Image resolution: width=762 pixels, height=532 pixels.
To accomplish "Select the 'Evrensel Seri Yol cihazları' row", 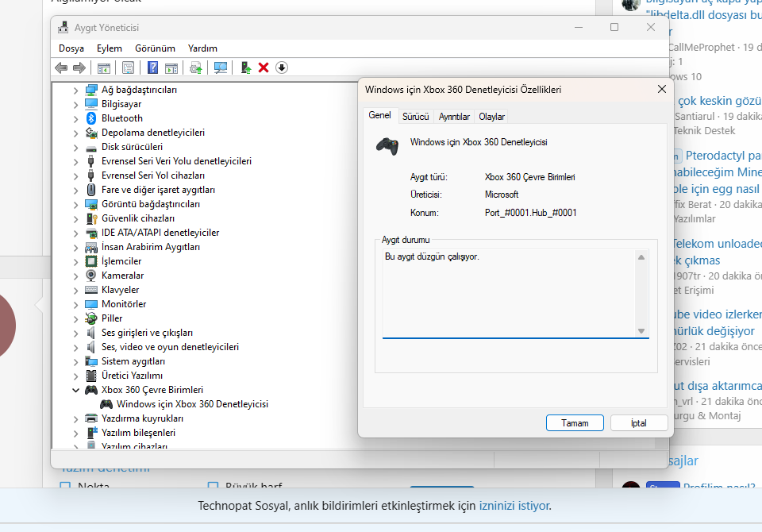I will (153, 175).
